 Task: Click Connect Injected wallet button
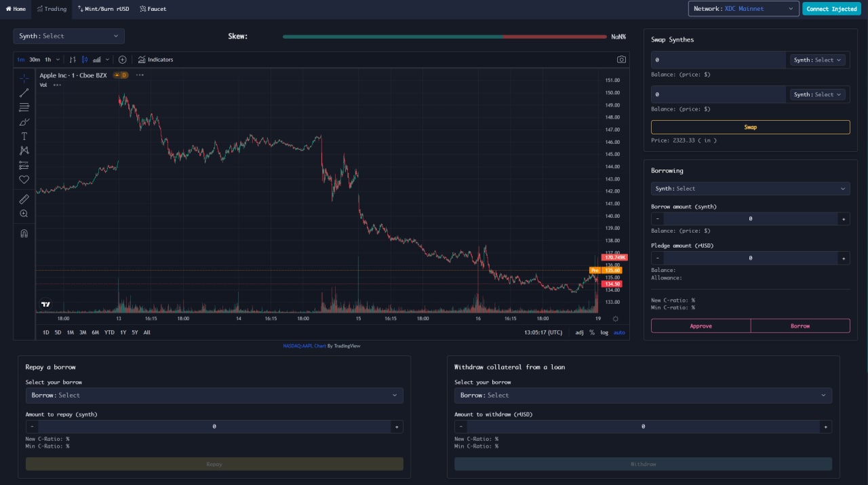click(831, 9)
